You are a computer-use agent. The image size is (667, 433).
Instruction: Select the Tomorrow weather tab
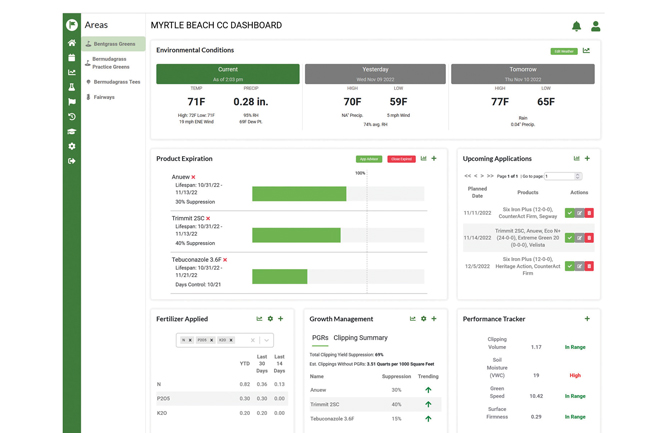pyautogui.click(x=522, y=74)
